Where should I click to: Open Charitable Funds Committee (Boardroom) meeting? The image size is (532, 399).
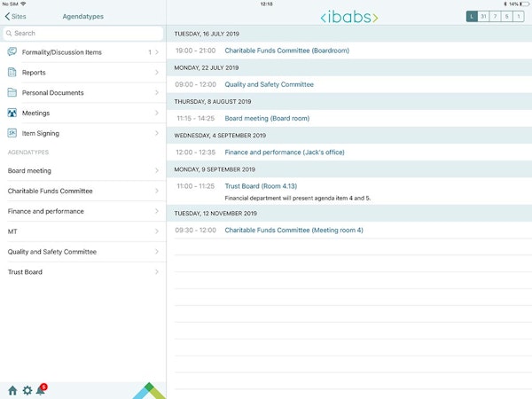(x=286, y=51)
